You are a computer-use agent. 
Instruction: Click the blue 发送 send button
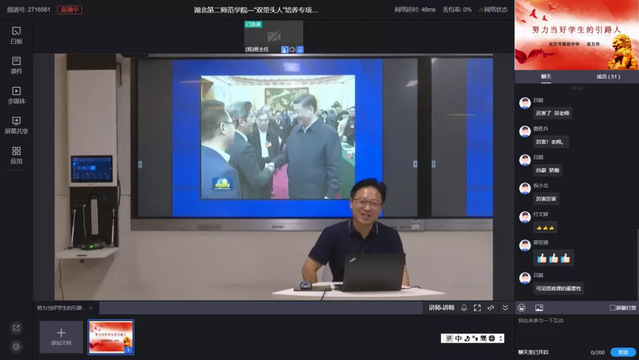(623, 352)
